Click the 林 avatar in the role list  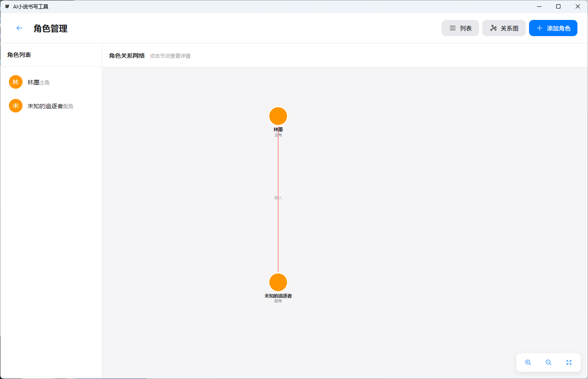(16, 82)
